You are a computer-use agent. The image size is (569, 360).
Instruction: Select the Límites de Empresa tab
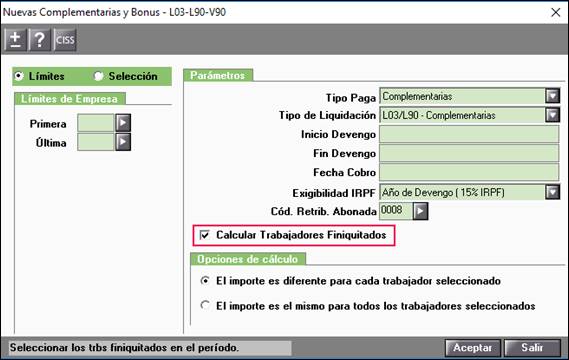(69, 99)
